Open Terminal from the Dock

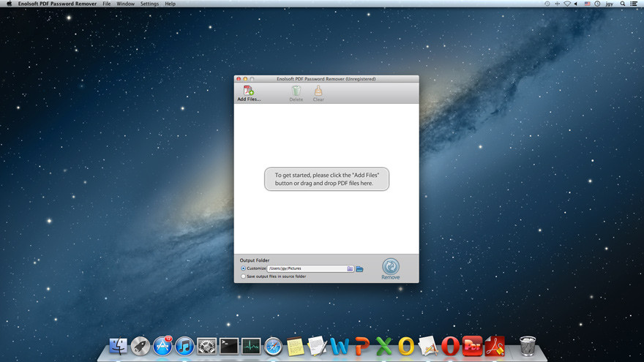coord(229,346)
